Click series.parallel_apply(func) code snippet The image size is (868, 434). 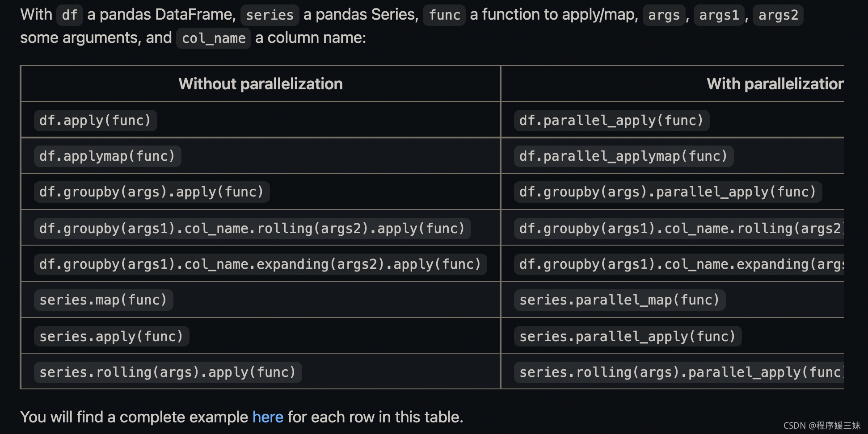tap(627, 337)
